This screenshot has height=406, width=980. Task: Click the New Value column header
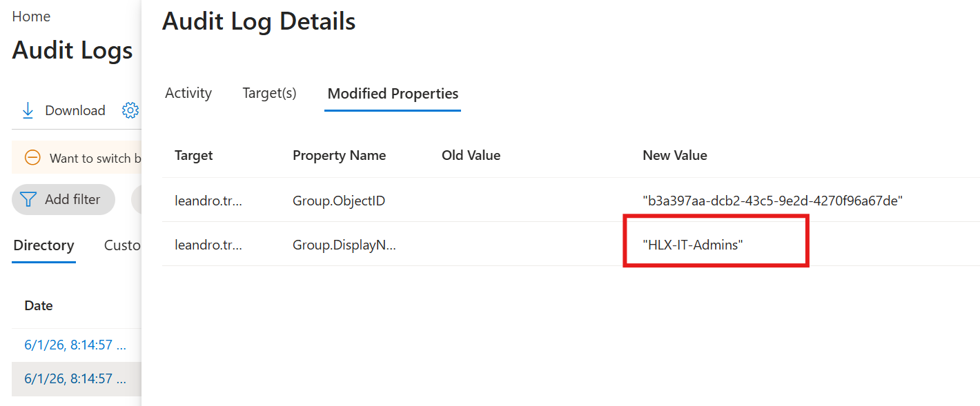(675, 155)
